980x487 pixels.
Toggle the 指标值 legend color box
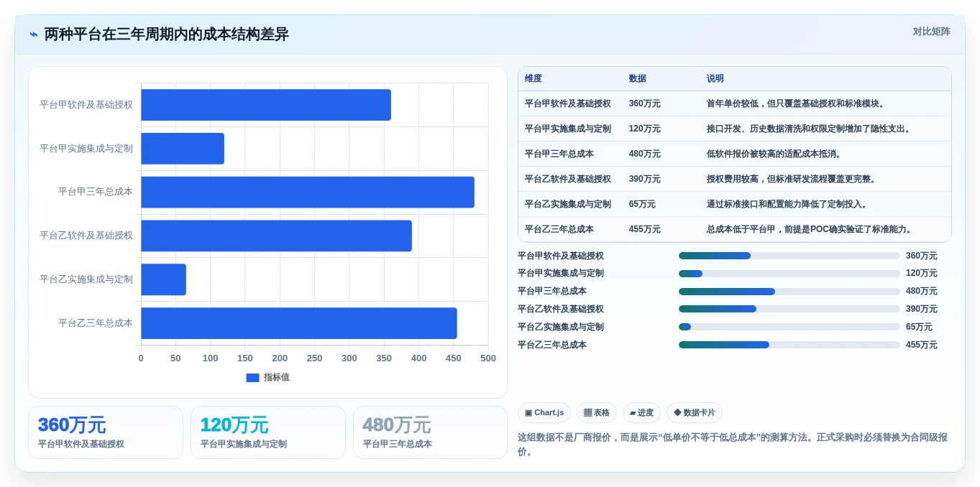click(x=252, y=378)
